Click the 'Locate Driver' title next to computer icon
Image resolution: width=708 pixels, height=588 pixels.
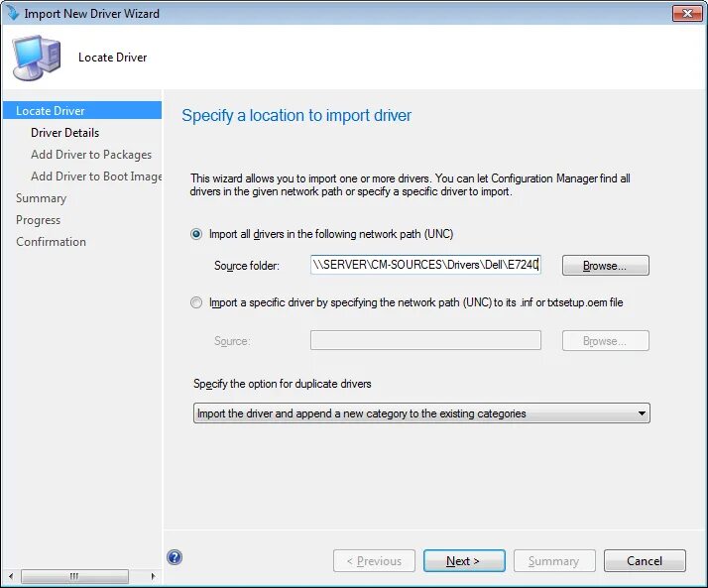tap(112, 58)
